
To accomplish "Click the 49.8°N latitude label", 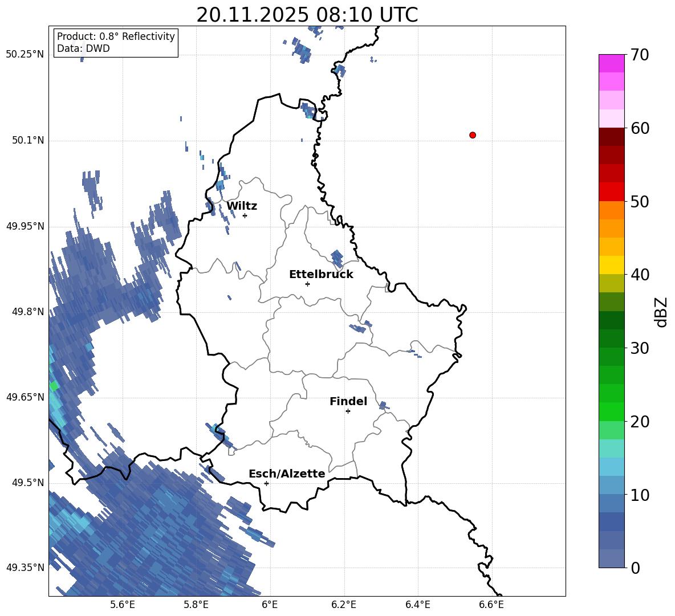I will [28, 312].
